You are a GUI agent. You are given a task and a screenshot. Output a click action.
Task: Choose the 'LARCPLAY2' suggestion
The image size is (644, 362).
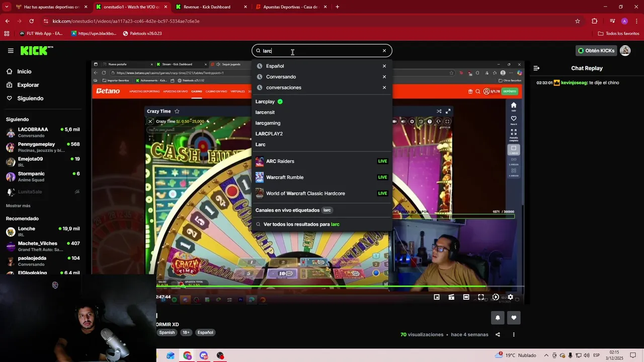click(321, 134)
